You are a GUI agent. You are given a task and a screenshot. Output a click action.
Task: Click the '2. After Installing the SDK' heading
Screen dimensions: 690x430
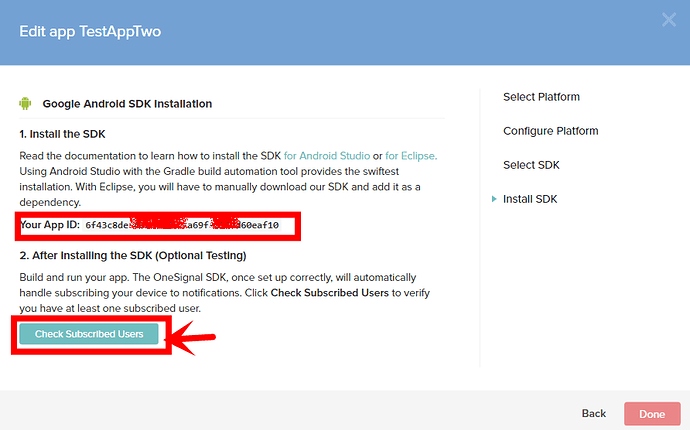[133, 255]
